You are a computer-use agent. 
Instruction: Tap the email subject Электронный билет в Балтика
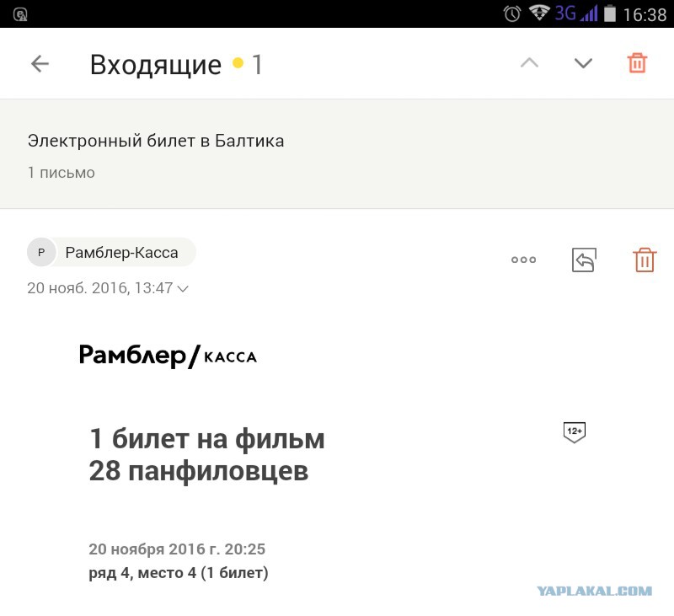pos(156,141)
